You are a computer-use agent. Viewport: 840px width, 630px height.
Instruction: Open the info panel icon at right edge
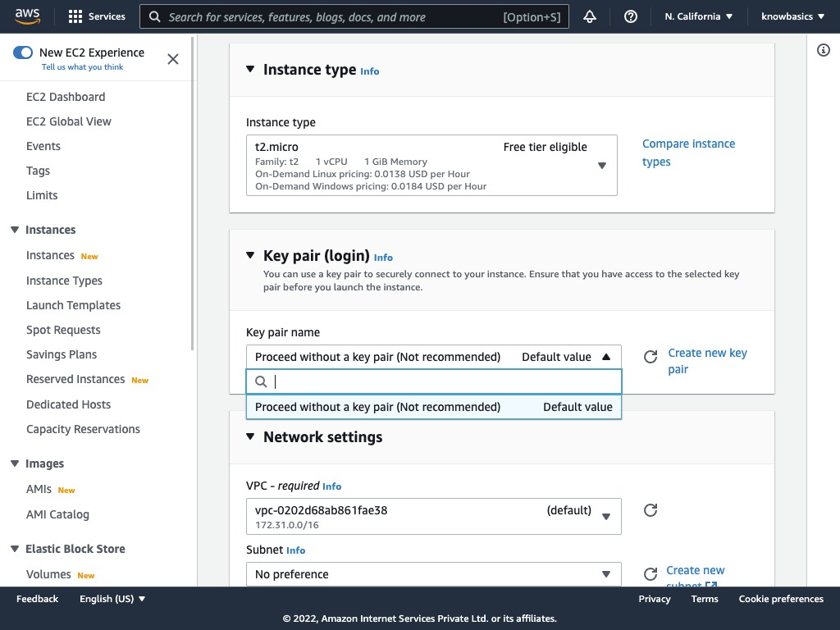[824, 50]
